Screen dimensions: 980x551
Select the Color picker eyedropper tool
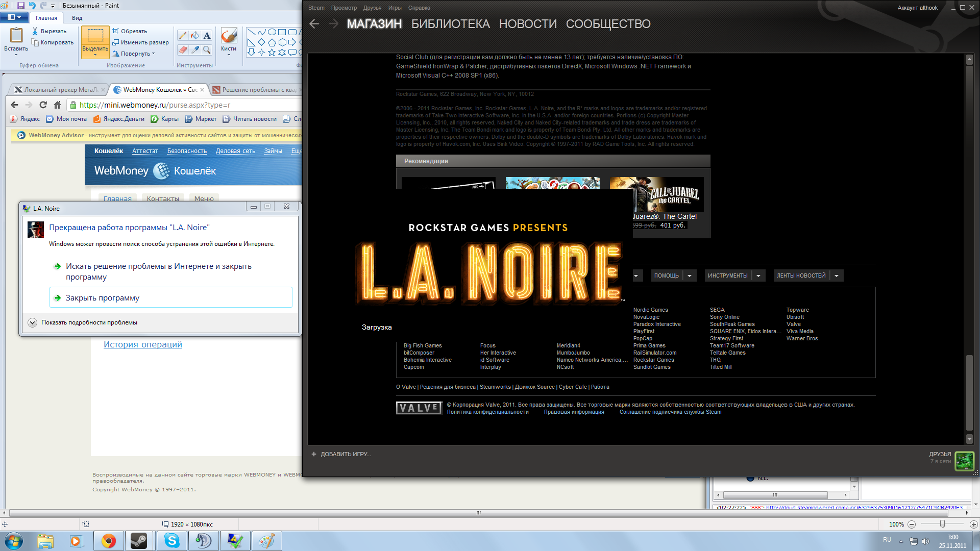tap(195, 50)
